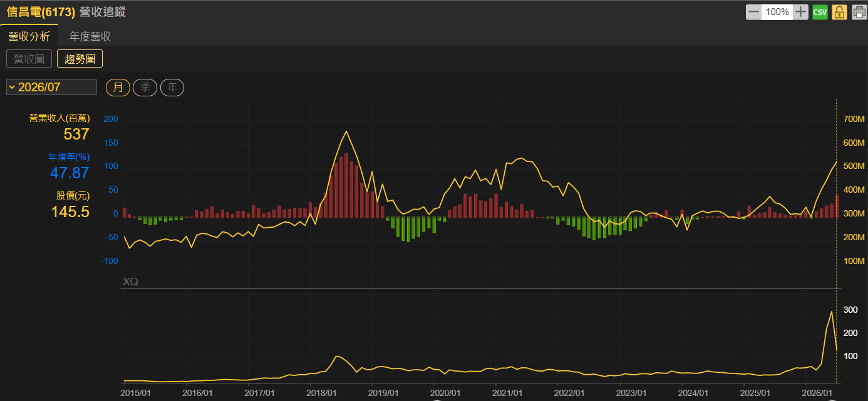868x401 pixels.
Task: Click the 2019/01 axis label
Action: [x=383, y=393]
